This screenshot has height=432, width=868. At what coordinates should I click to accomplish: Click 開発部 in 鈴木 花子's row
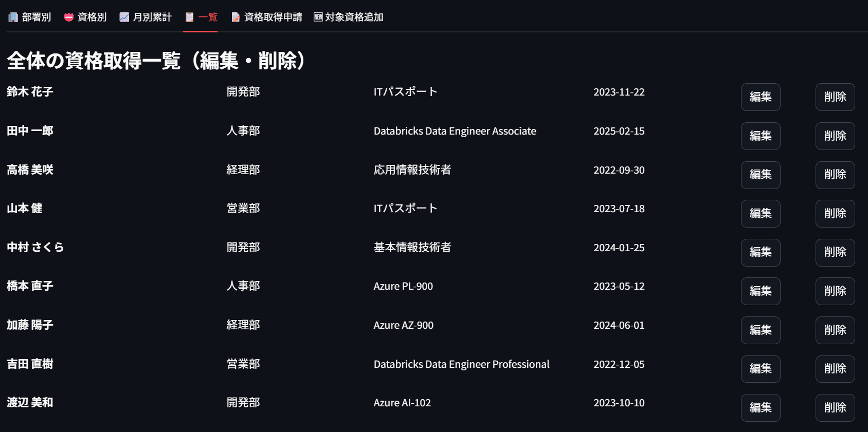243,92
